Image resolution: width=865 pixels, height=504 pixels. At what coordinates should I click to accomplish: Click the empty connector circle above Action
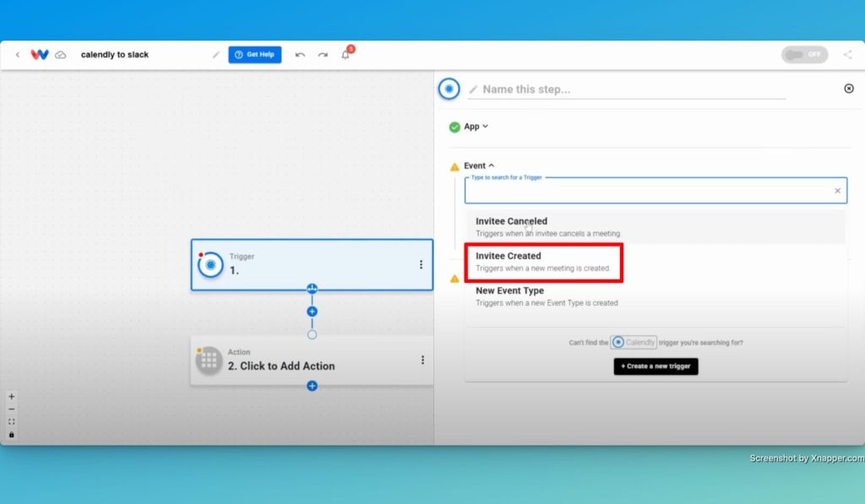pyautogui.click(x=312, y=334)
